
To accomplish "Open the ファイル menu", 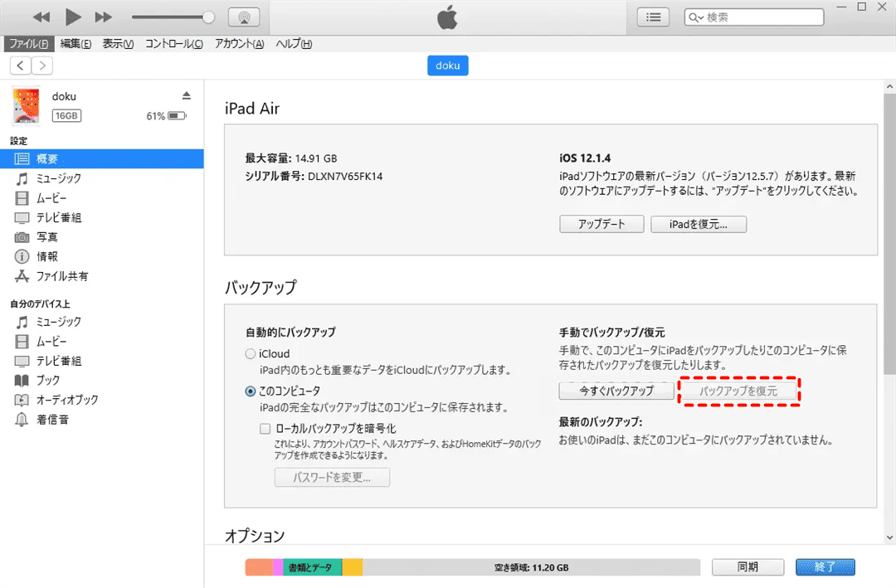I will (28, 44).
